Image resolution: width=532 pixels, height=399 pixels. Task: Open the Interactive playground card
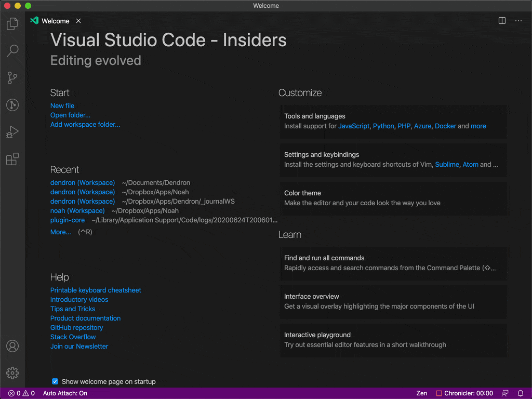[394, 340]
